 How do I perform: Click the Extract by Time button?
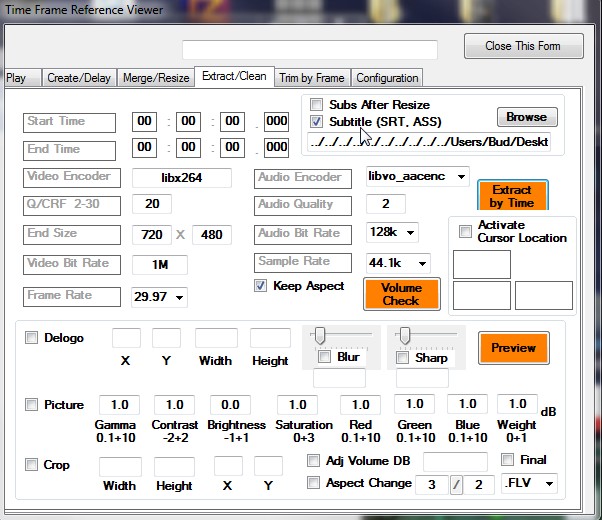513,195
